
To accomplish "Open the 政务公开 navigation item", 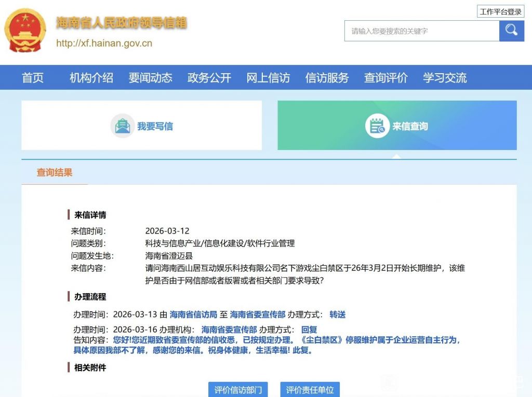I will 209,78.
